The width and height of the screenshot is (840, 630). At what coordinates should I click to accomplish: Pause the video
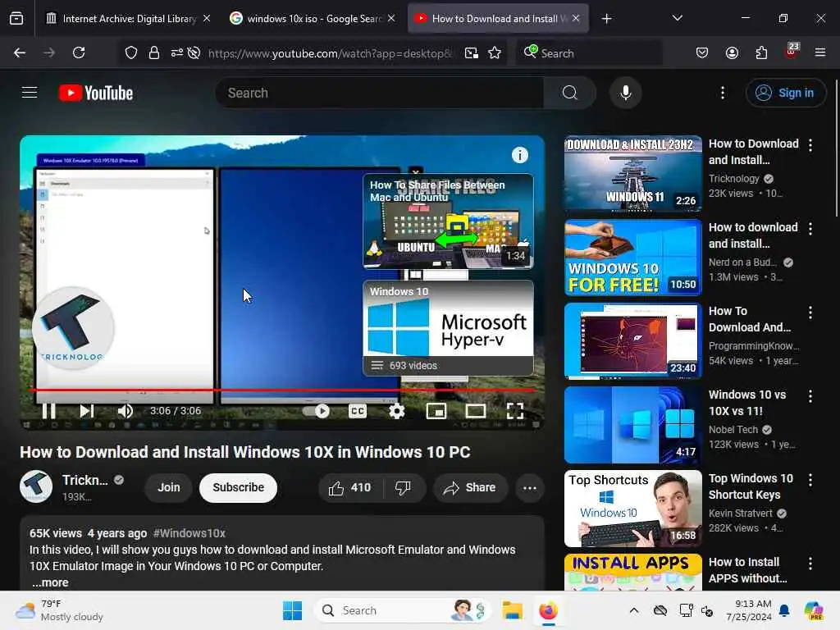coord(48,411)
